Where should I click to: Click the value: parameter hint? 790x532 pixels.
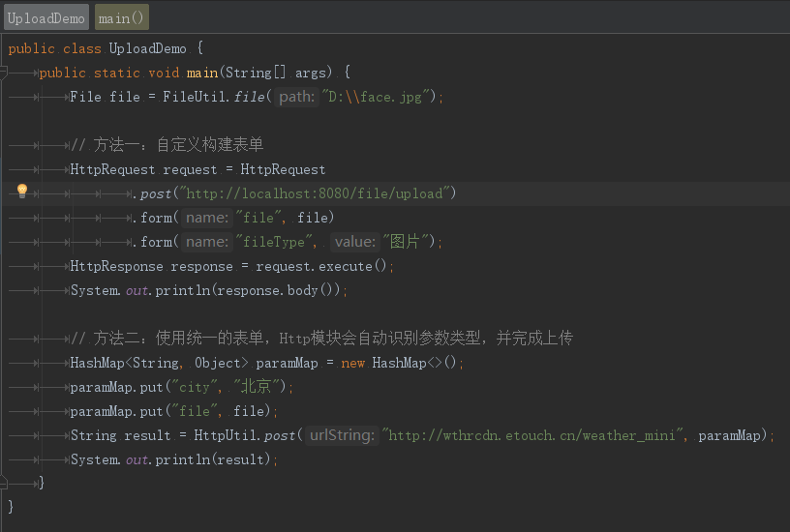point(355,242)
